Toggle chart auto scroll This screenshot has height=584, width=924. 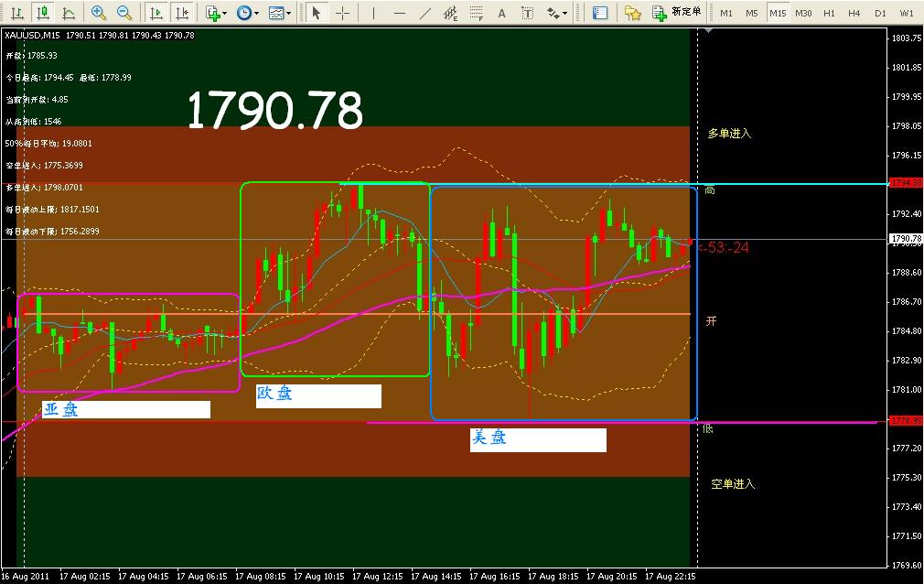[156, 13]
